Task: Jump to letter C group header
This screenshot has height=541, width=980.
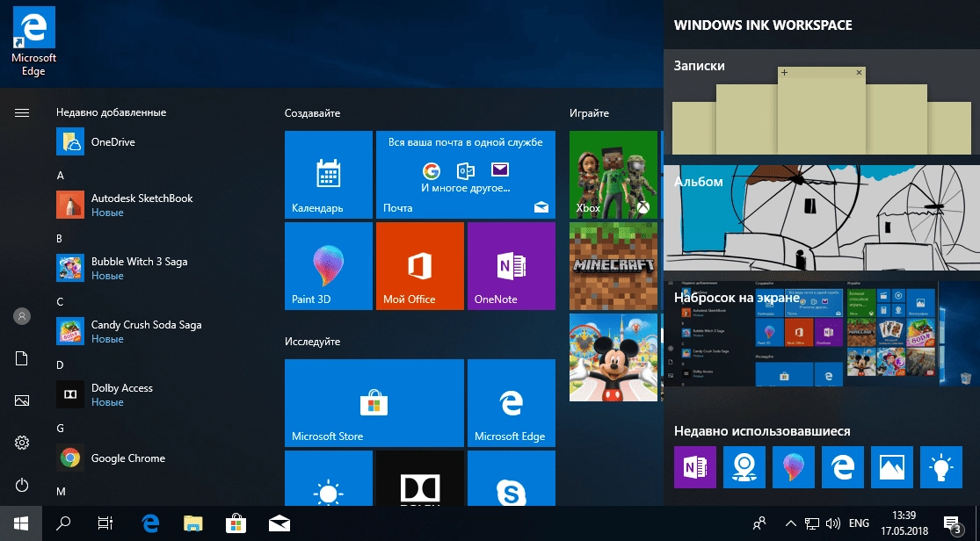Action: pos(60,302)
